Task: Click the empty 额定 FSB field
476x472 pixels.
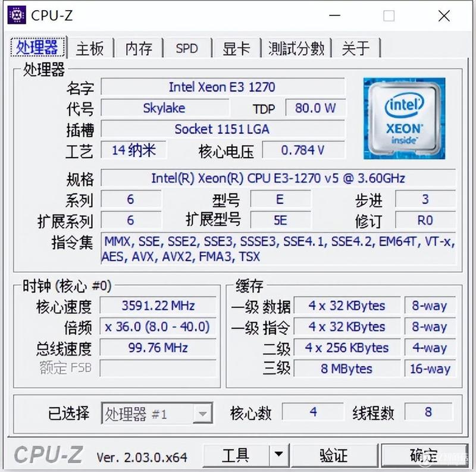Action: tap(158, 368)
